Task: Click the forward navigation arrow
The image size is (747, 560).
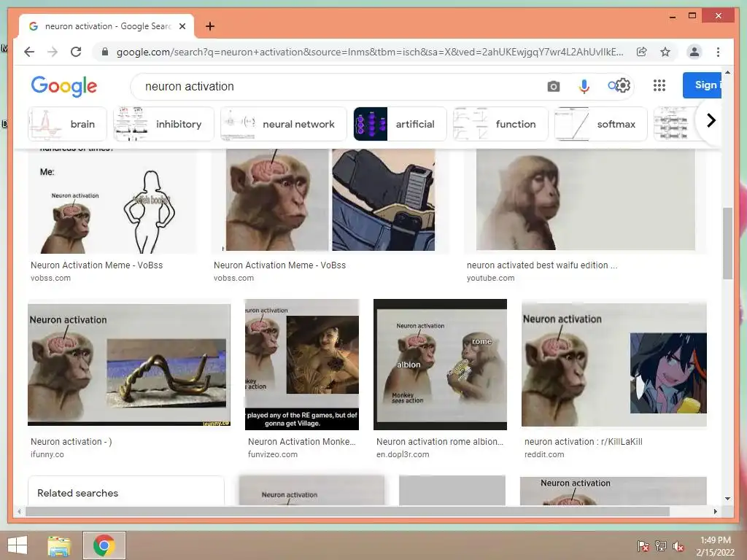Action: click(53, 52)
